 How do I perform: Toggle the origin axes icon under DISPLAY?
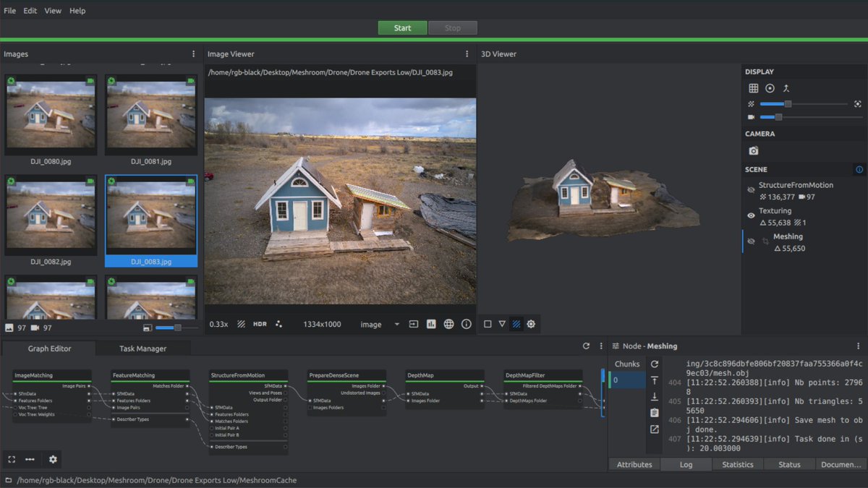coord(786,88)
